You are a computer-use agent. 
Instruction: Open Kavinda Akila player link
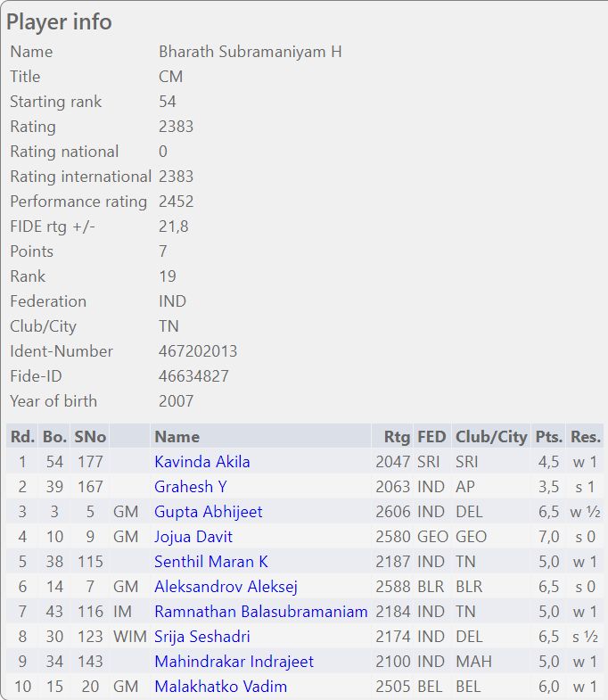click(201, 462)
